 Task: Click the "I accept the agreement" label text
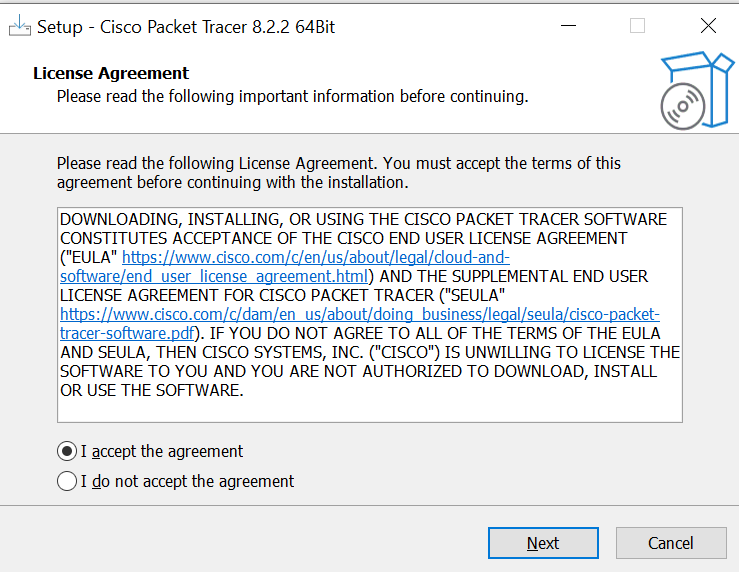(x=162, y=451)
